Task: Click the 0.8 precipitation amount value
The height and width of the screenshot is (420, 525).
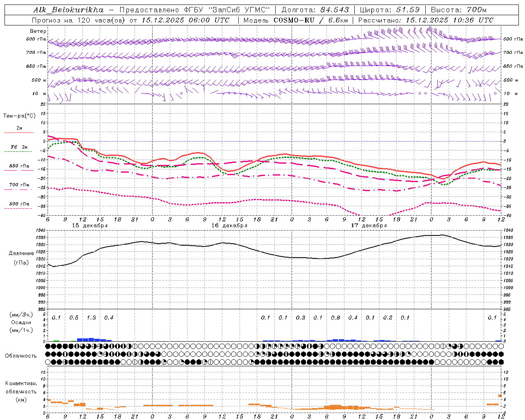Action: [x=336, y=317]
